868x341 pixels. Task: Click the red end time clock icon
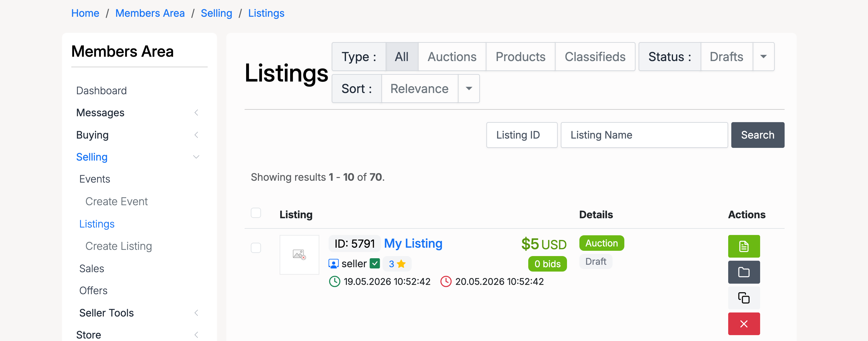[x=446, y=281]
